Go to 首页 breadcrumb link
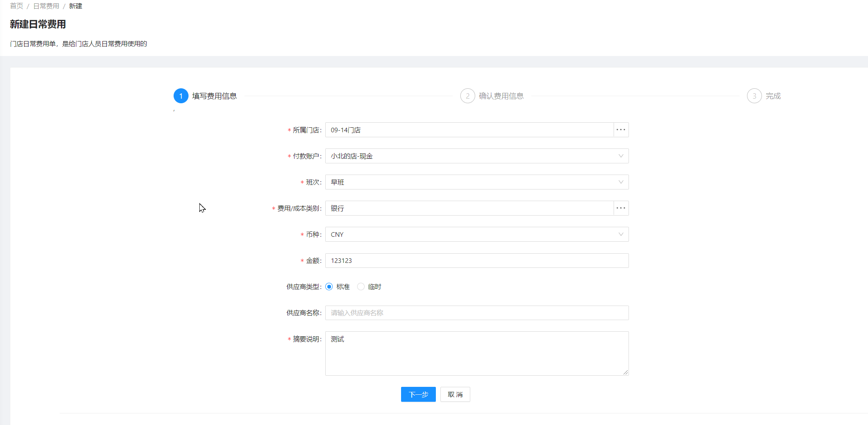 [17, 6]
